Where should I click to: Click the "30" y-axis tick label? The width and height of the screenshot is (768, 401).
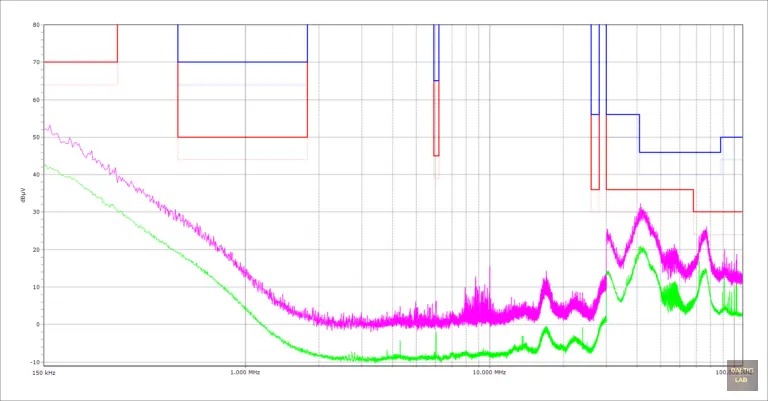(36, 212)
